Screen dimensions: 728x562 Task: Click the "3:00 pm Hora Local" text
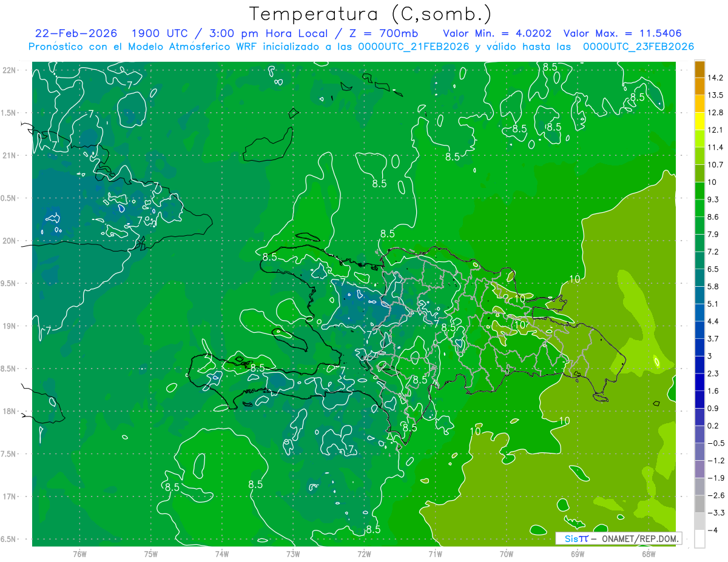click(x=269, y=33)
